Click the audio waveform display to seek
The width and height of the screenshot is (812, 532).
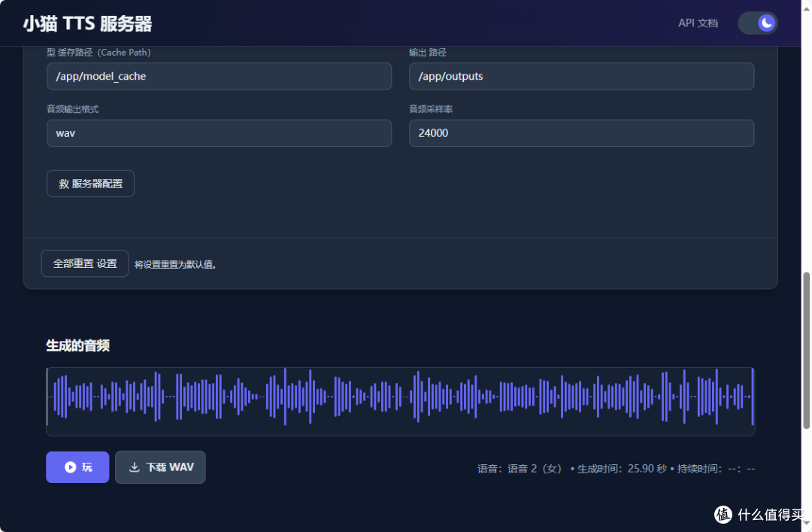pos(400,401)
